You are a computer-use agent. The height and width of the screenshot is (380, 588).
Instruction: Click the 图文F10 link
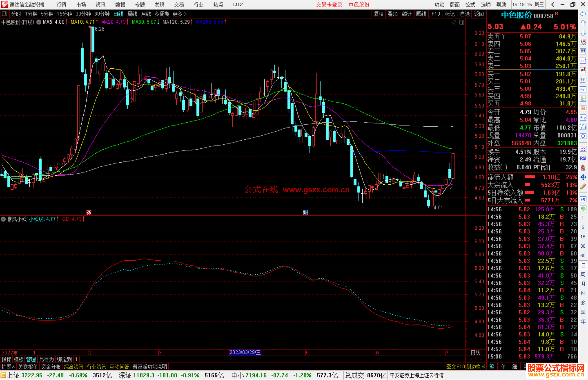point(455,367)
